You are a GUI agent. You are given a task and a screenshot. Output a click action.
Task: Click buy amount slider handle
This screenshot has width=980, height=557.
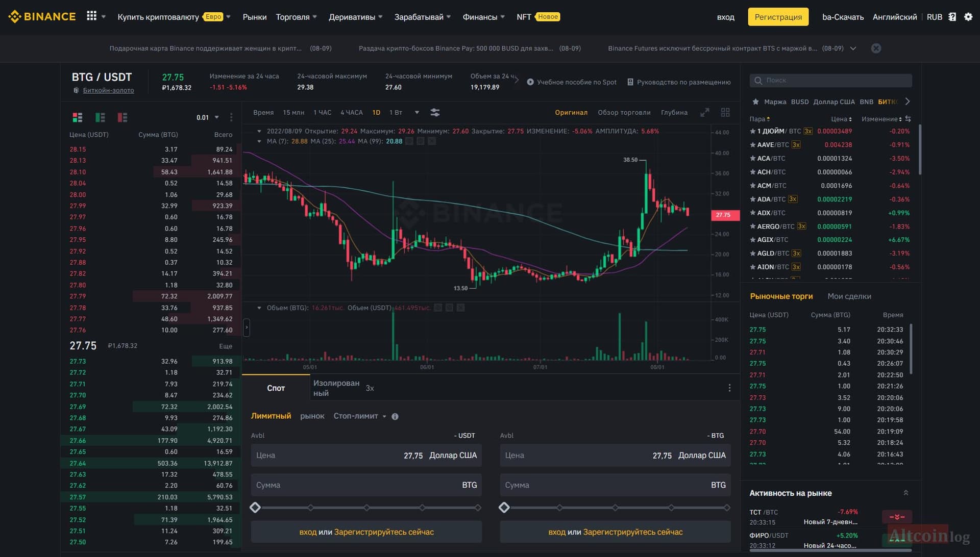[x=255, y=508]
